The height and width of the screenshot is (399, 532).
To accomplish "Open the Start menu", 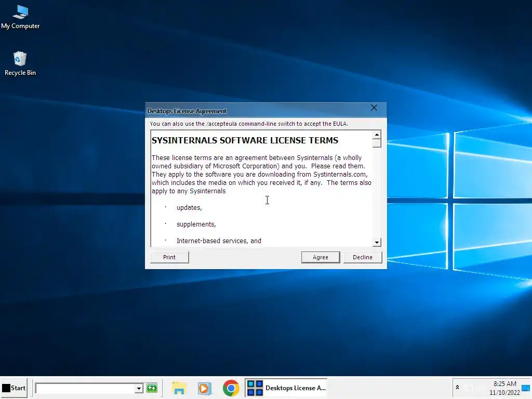I will click(14, 388).
